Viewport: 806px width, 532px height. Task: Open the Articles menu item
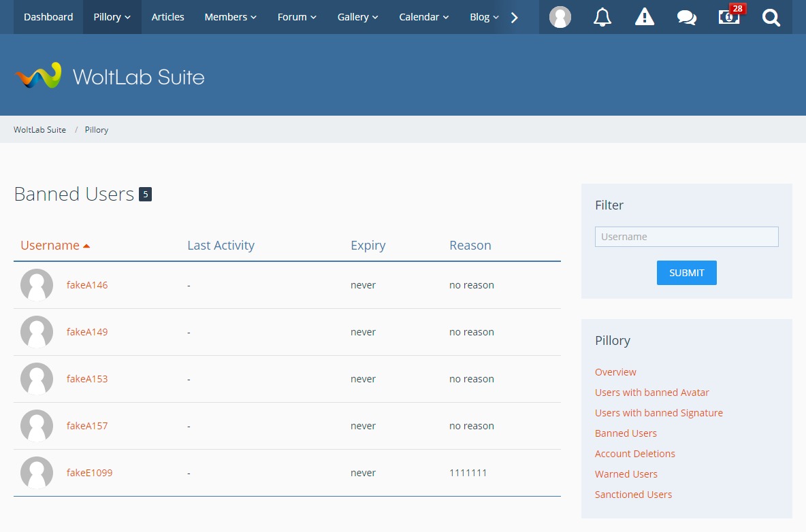167,17
